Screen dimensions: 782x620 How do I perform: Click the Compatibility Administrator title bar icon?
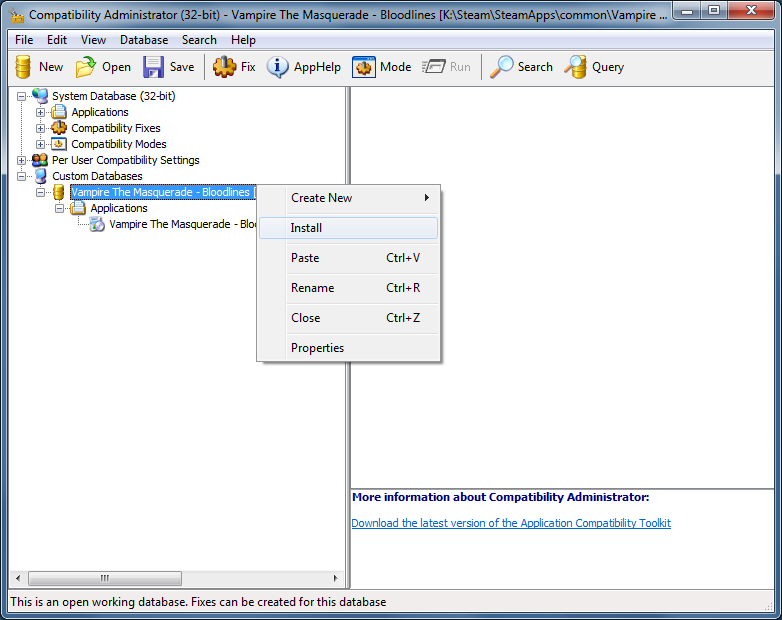[16, 15]
